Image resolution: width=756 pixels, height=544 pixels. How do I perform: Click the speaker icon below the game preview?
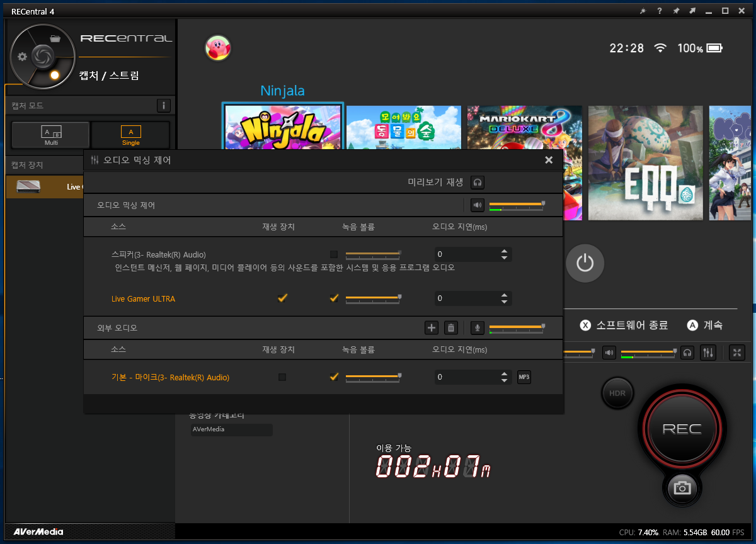609,353
